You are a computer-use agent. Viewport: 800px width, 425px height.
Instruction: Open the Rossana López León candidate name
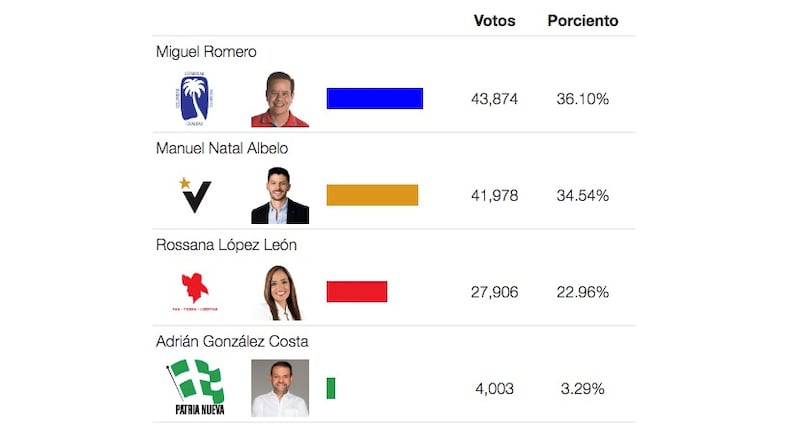click(x=226, y=245)
